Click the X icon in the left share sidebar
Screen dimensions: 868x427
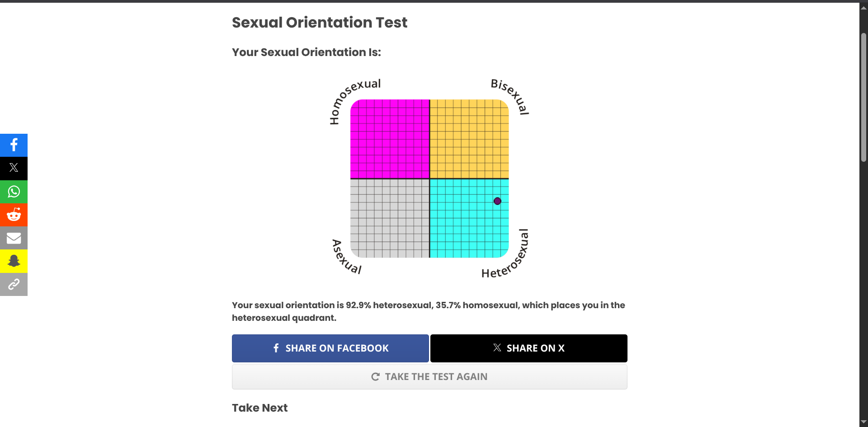[x=14, y=168]
